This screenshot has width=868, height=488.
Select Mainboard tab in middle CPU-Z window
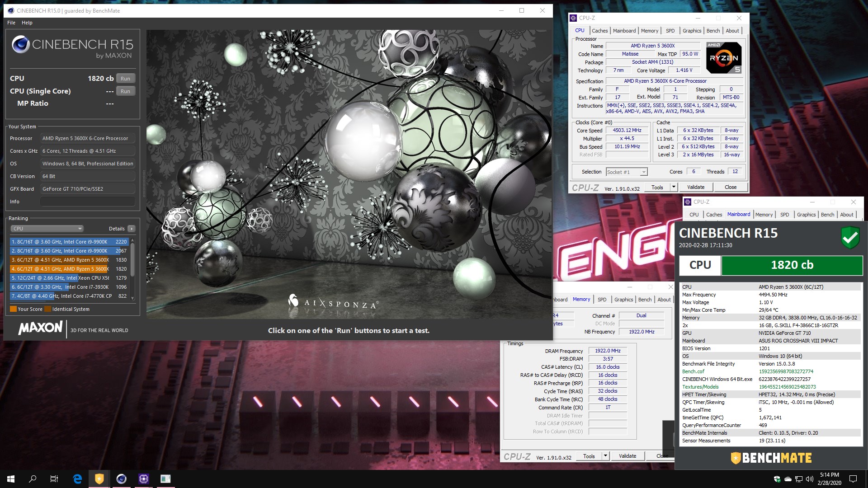(738, 214)
